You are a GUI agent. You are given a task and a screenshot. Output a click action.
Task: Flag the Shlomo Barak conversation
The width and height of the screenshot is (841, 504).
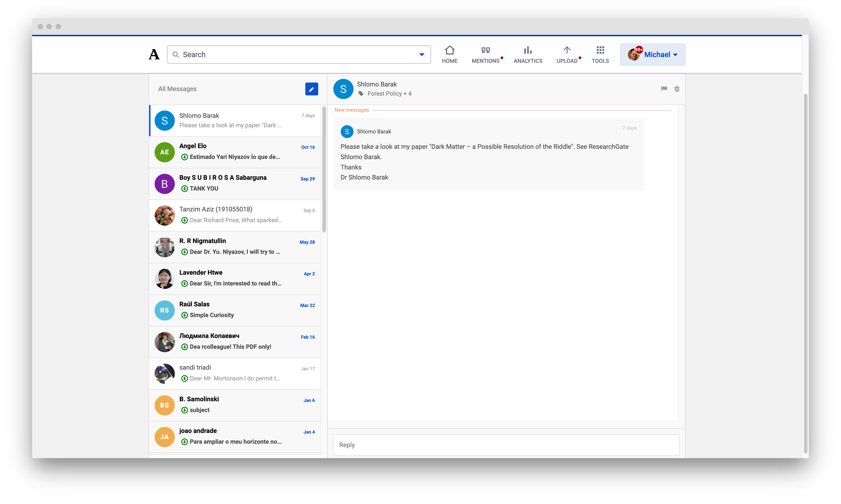tap(664, 89)
